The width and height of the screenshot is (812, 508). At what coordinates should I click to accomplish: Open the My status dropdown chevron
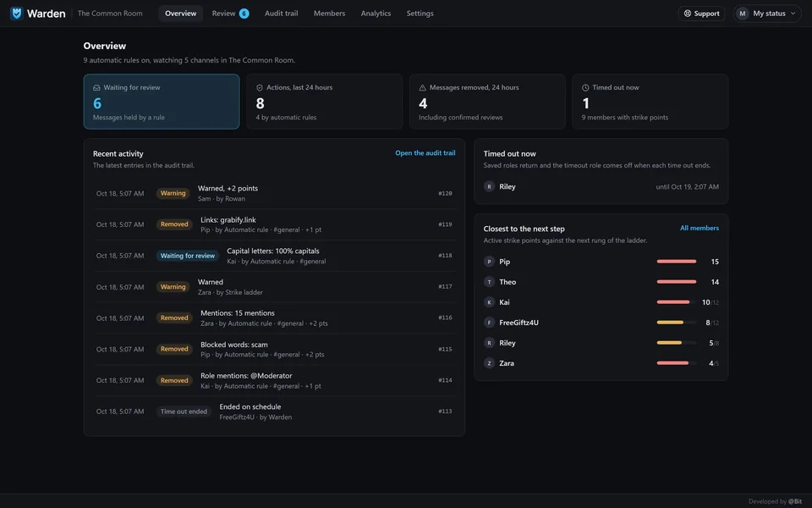(793, 14)
